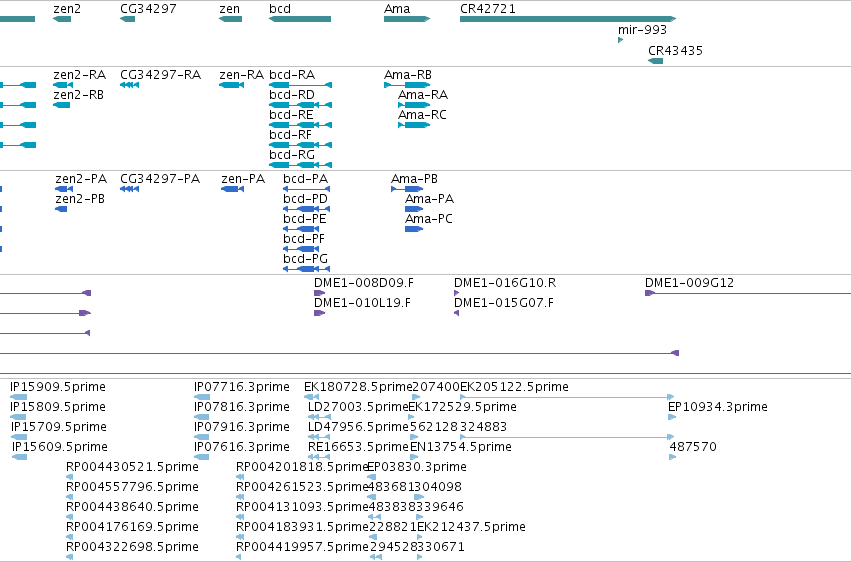Select the bcd gene bar

tap(300, 19)
